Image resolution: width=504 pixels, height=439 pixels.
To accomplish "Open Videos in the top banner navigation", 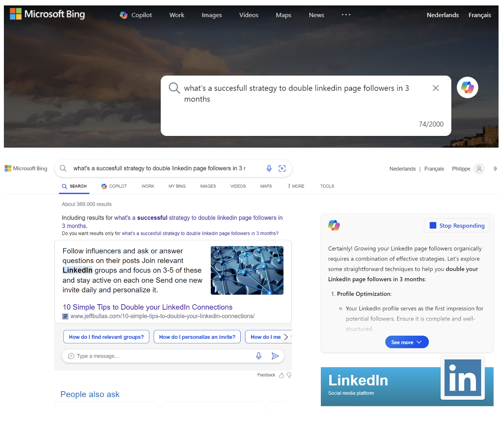I will coord(248,15).
